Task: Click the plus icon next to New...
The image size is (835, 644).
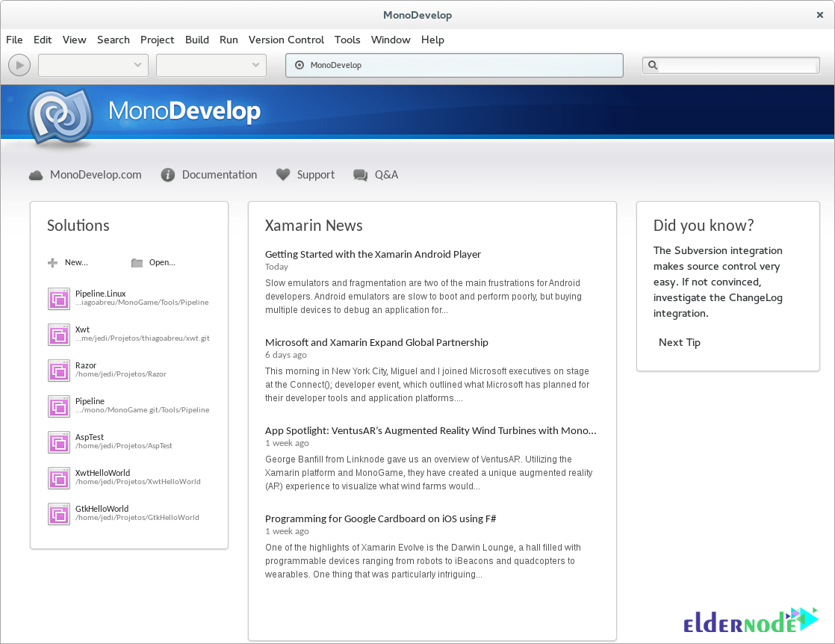Action: [52, 262]
